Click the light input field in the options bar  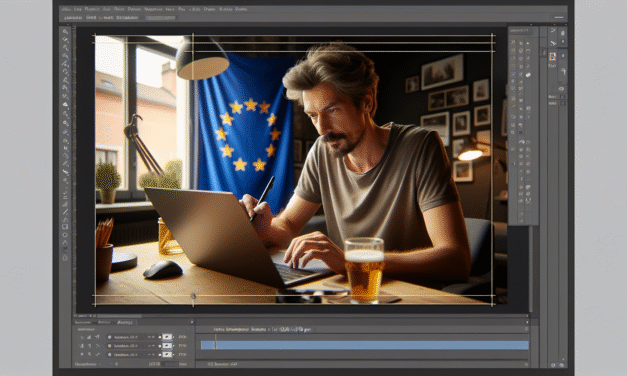[160, 18]
